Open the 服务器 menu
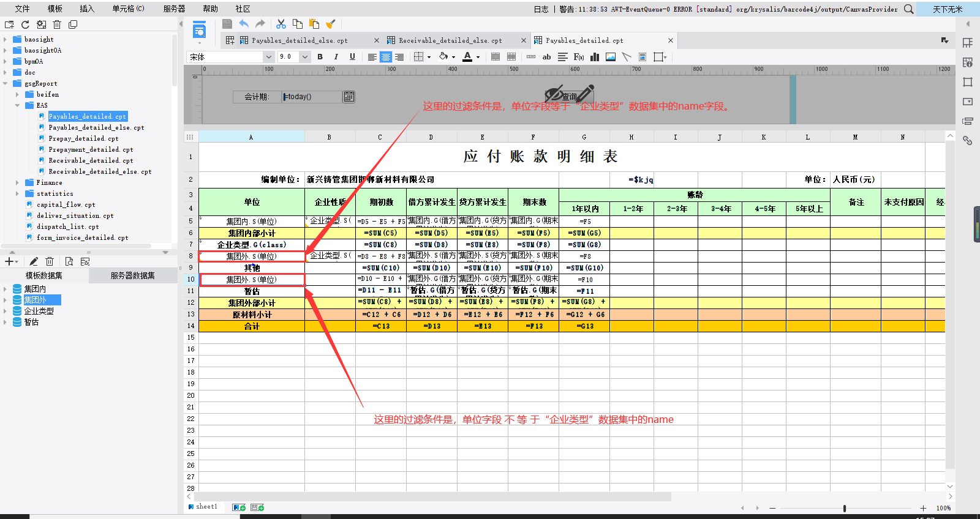 click(175, 9)
